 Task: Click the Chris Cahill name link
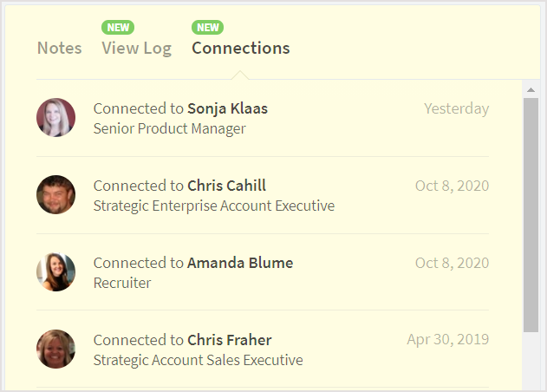point(227,186)
